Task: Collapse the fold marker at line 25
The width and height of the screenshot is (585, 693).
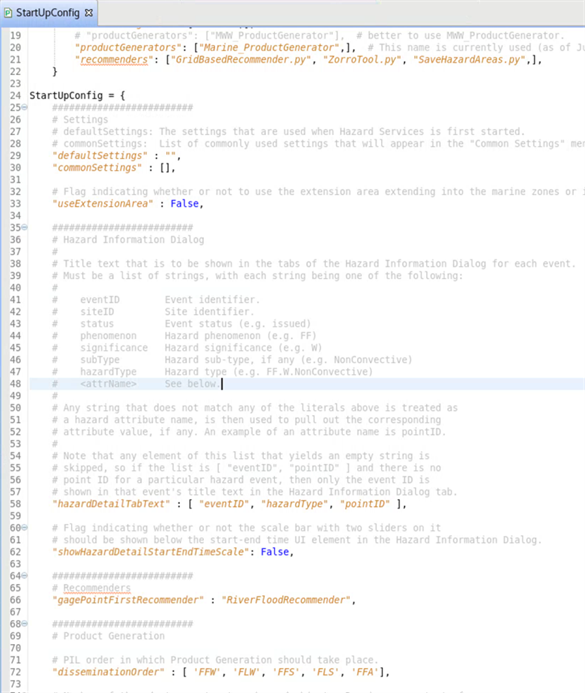Action: click(25, 107)
